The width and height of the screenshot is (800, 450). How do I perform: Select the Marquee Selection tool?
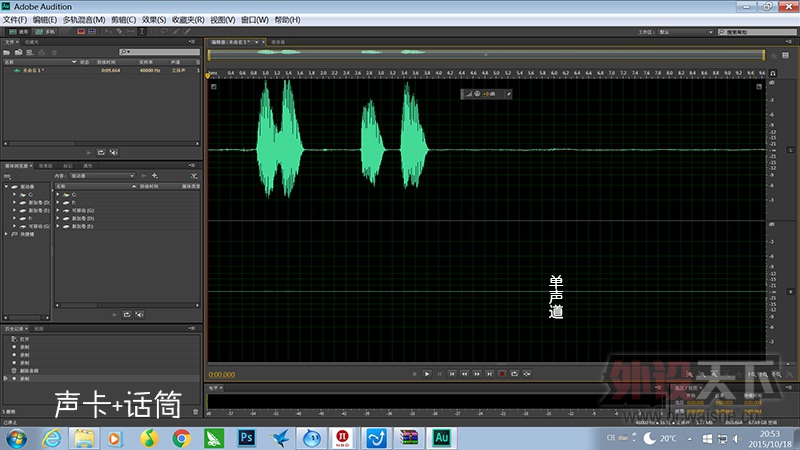[153, 32]
